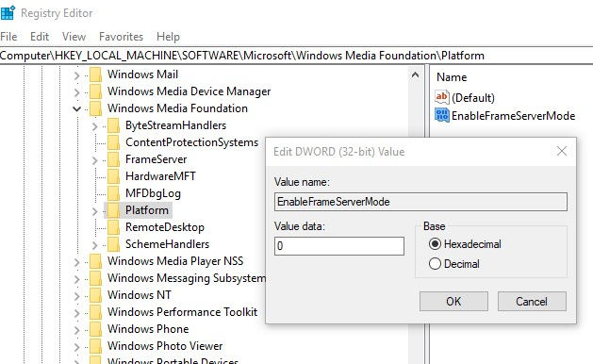Select the Windows Mail folder icon

[x=95, y=74]
